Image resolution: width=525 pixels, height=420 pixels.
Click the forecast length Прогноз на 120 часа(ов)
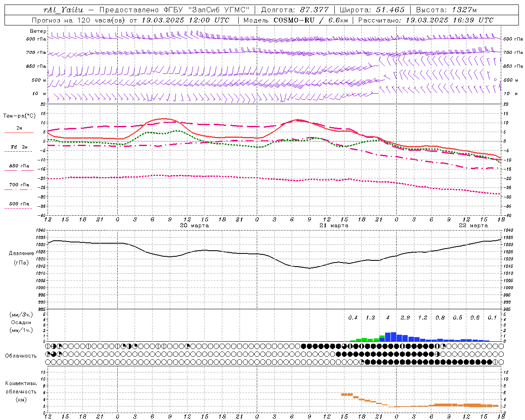[x=79, y=20]
